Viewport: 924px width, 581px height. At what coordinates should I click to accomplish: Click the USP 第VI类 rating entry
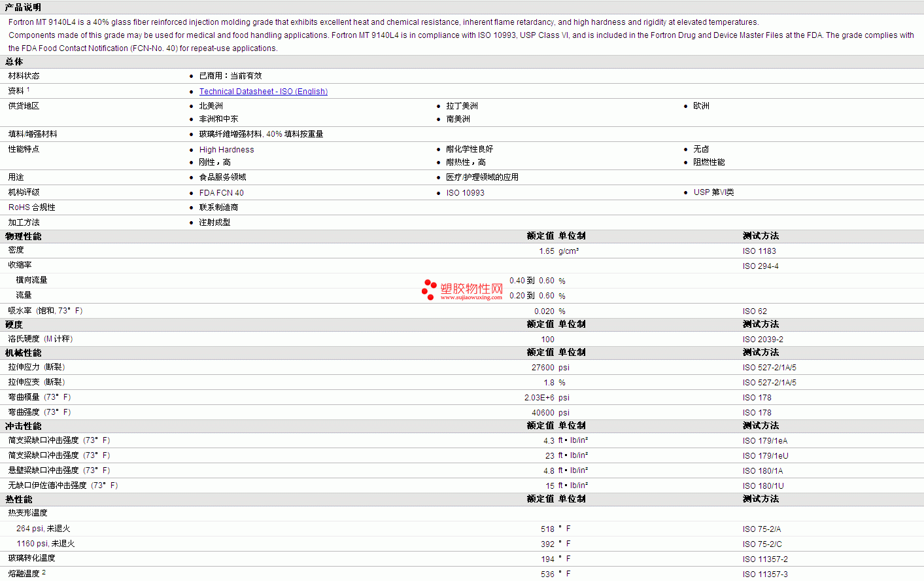(x=713, y=192)
